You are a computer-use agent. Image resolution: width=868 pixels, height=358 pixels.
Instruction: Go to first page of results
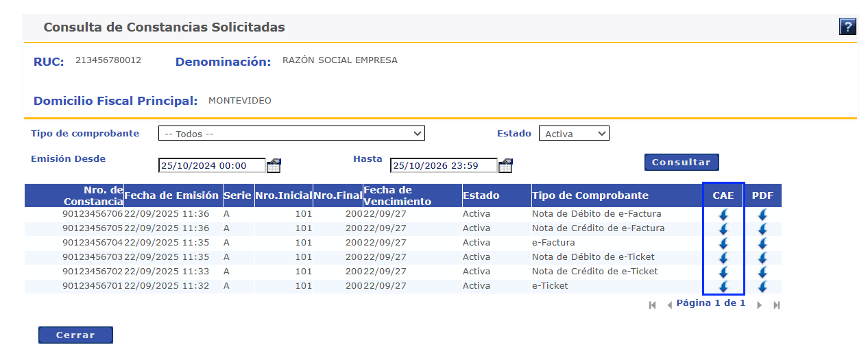[653, 305]
